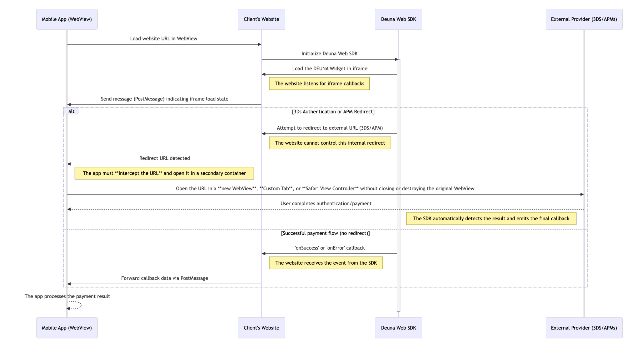Click '[Successful payment flow (no redirect)]' condition
Viewport: 644px width, 348px height.
pyautogui.click(x=325, y=233)
